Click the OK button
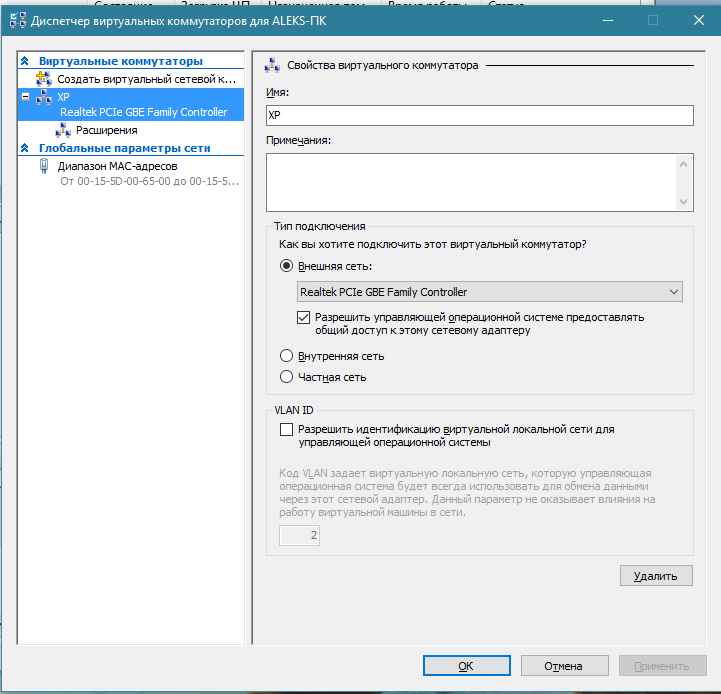This screenshot has height=694, width=721. point(466,666)
